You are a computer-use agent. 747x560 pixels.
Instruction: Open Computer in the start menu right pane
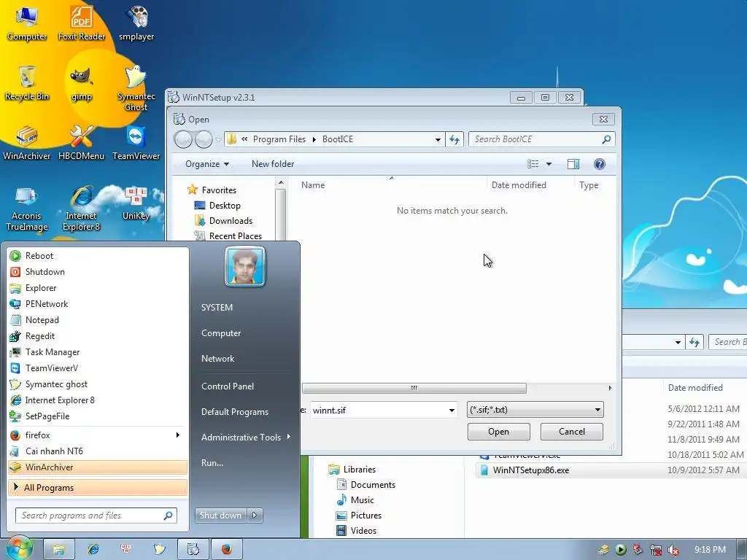coord(221,333)
